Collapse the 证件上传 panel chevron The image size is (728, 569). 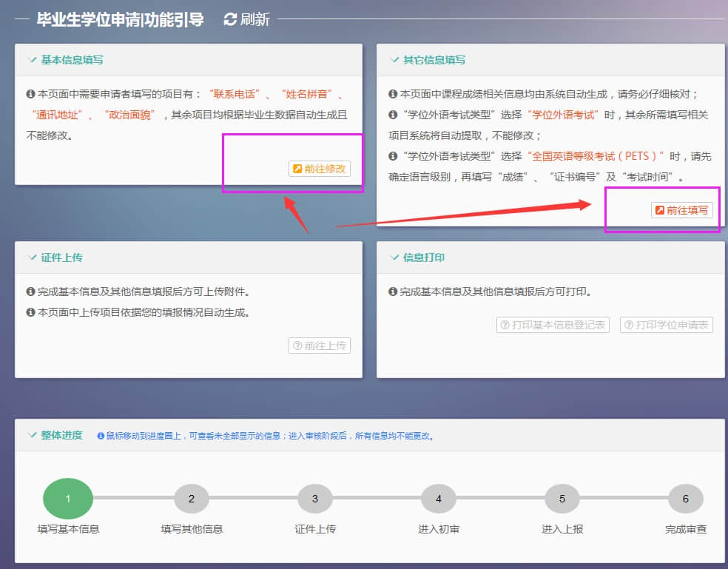coord(32,257)
